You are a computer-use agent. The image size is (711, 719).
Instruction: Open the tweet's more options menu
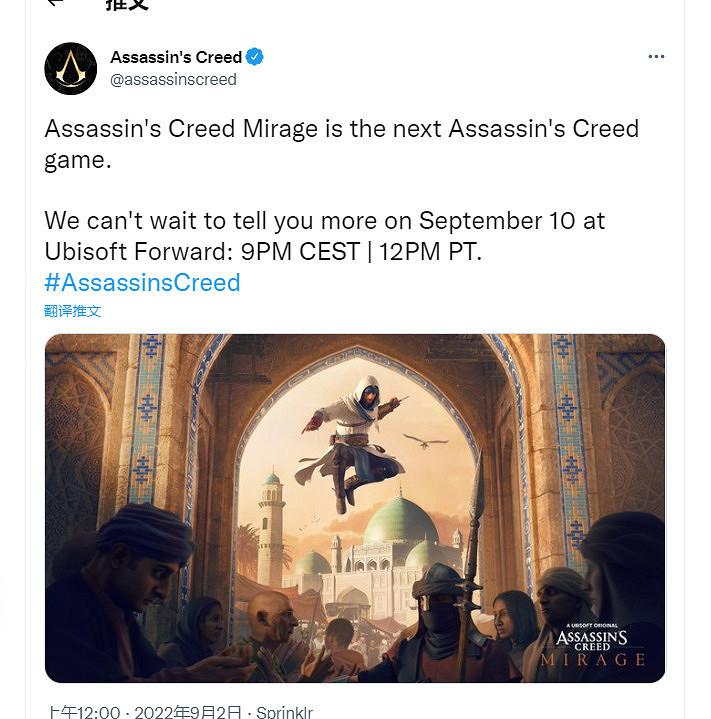pos(656,57)
